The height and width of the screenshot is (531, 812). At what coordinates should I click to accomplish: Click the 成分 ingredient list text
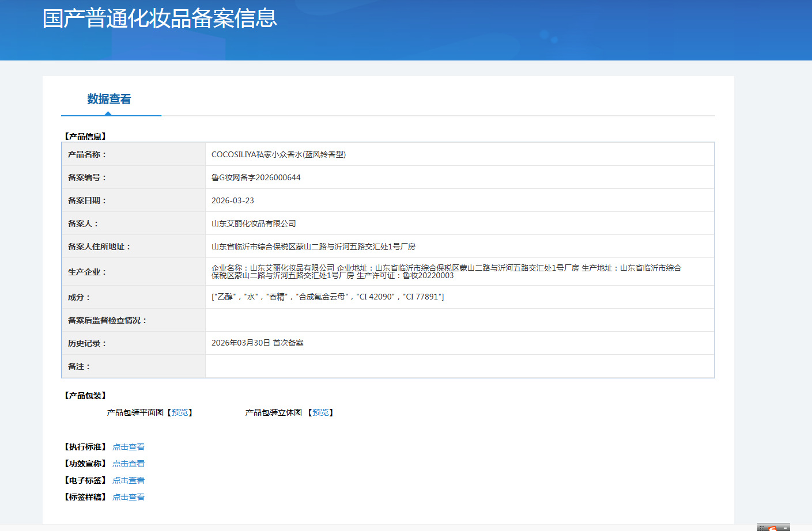328,297
